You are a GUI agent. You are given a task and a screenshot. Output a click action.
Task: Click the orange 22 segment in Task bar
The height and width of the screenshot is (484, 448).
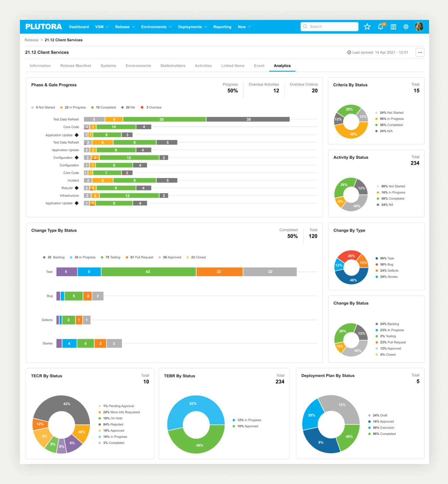click(x=220, y=272)
